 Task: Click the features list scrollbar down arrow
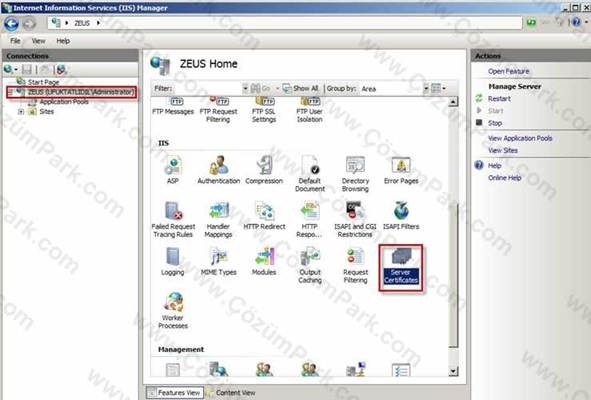(453, 371)
